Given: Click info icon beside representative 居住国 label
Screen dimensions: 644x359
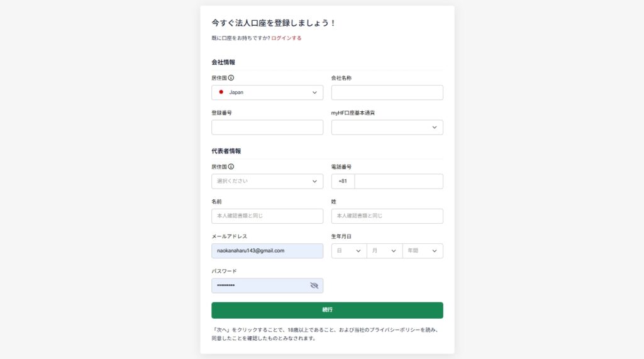Looking at the screenshot, I should [231, 167].
